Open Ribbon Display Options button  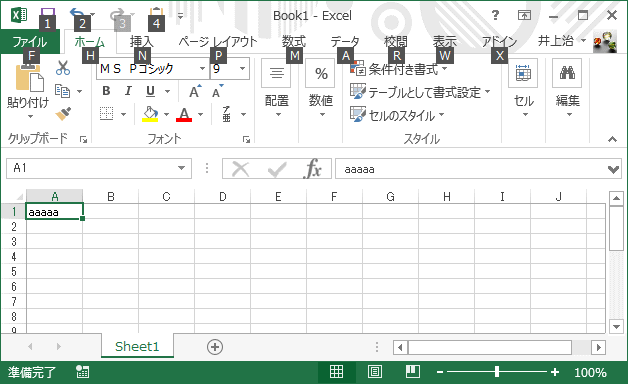coord(524,15)
